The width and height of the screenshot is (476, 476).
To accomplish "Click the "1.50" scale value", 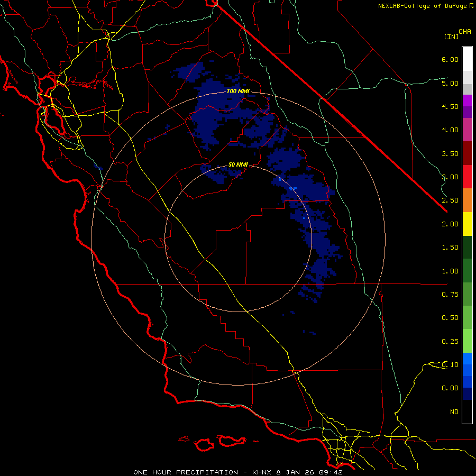I will pyautogui.click(x=450, y=248).
